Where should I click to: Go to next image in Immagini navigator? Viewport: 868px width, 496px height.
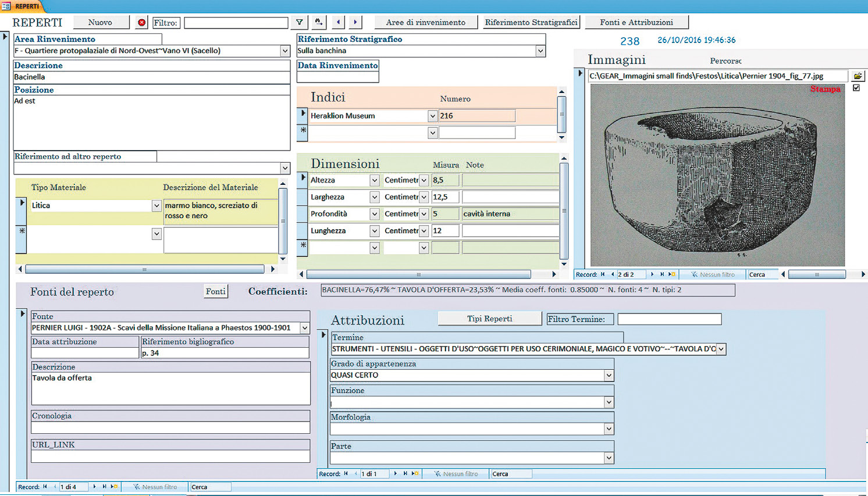(652, 274)
